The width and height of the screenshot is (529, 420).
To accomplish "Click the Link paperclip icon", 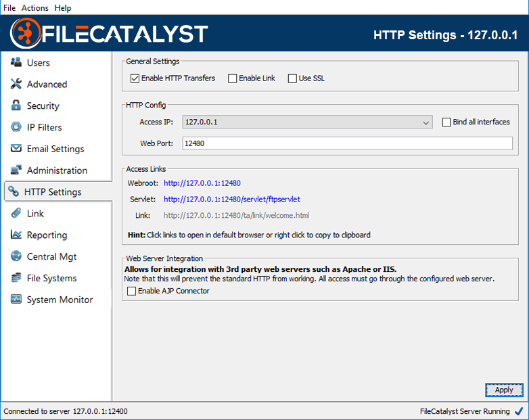I will tap(16, 213).
